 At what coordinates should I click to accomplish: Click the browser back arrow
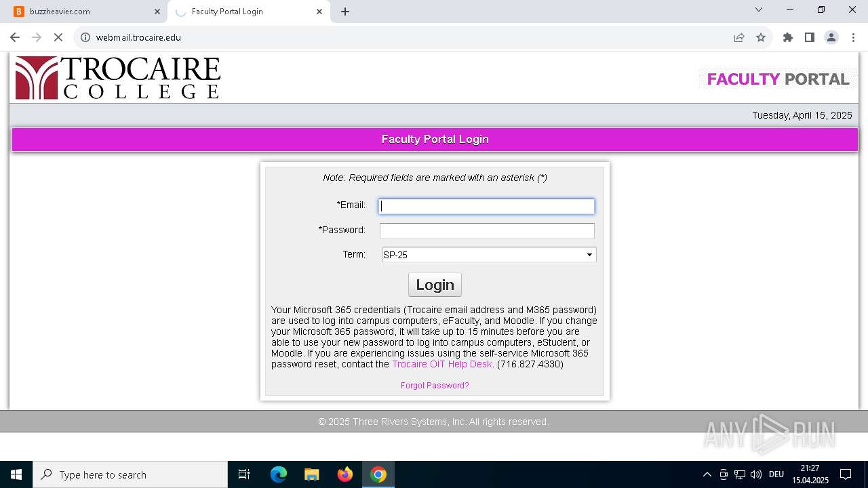[15, 37]
